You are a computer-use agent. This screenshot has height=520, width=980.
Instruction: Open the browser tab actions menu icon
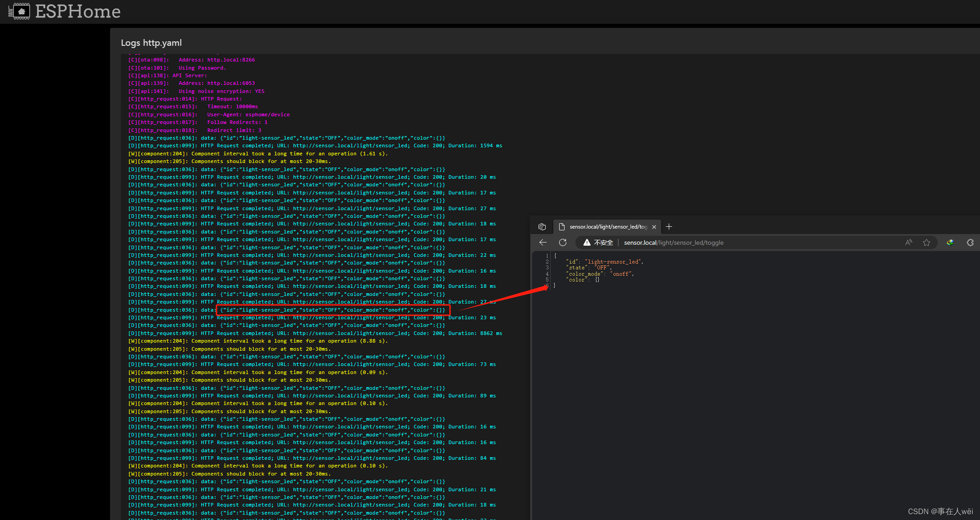pos(542,227)
